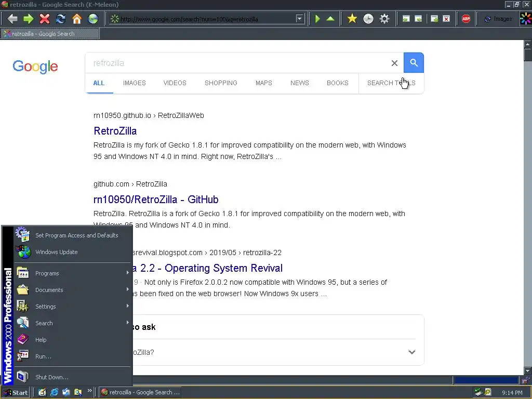The width and height of the screenshot is (532, 399).
Task: Click the quick launch folder search icon
Action: point(78,392)
